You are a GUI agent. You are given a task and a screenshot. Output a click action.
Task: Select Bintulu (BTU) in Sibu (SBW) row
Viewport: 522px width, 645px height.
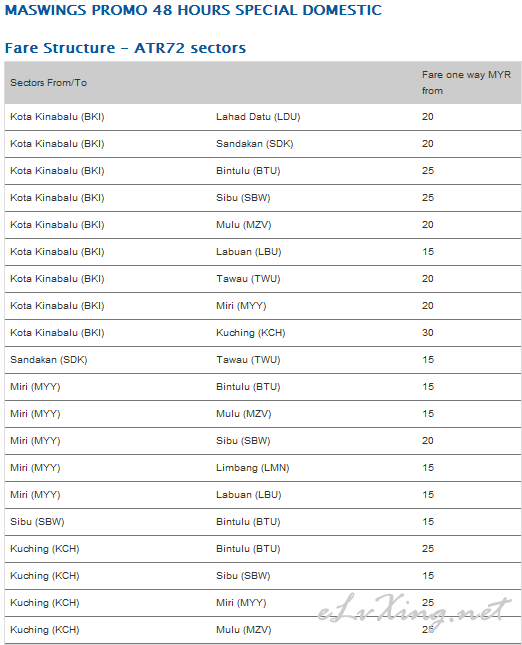pyautogui.click(x=248, y=522)
